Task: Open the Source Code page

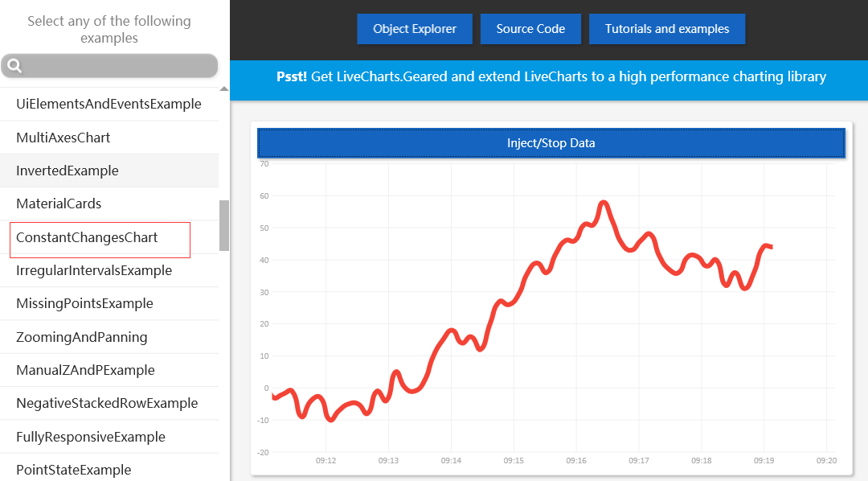Action: click(x=530, y=28)
